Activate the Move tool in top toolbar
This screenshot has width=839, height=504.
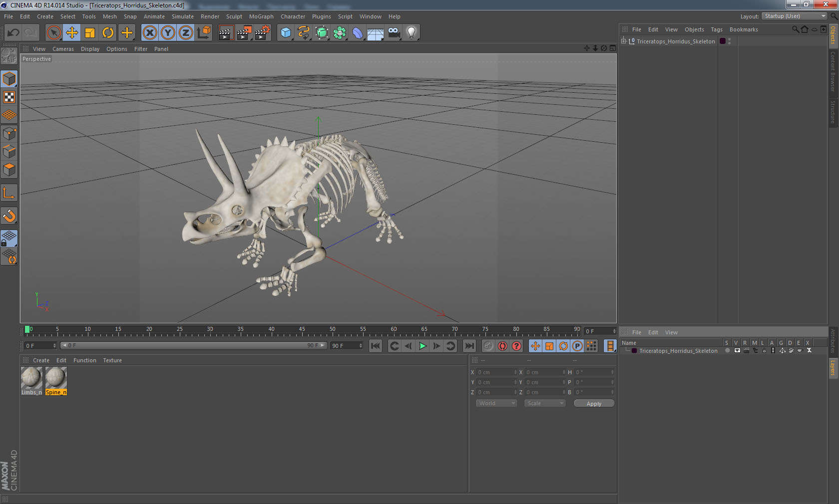tap(72, 33)
